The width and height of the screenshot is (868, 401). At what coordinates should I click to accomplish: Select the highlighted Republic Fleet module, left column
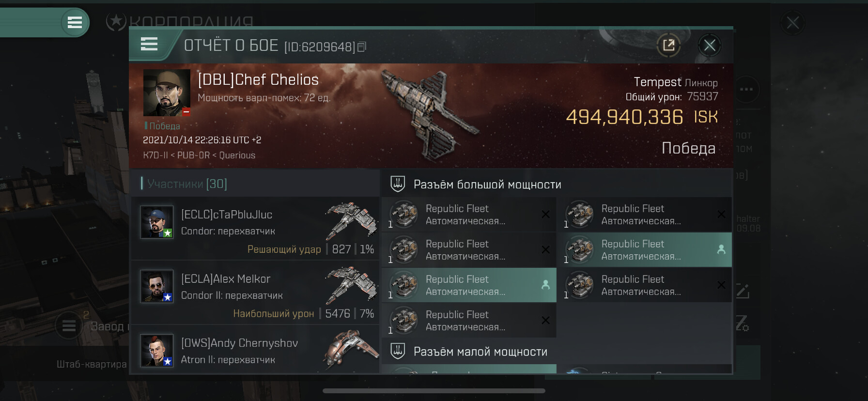(469, 285)
